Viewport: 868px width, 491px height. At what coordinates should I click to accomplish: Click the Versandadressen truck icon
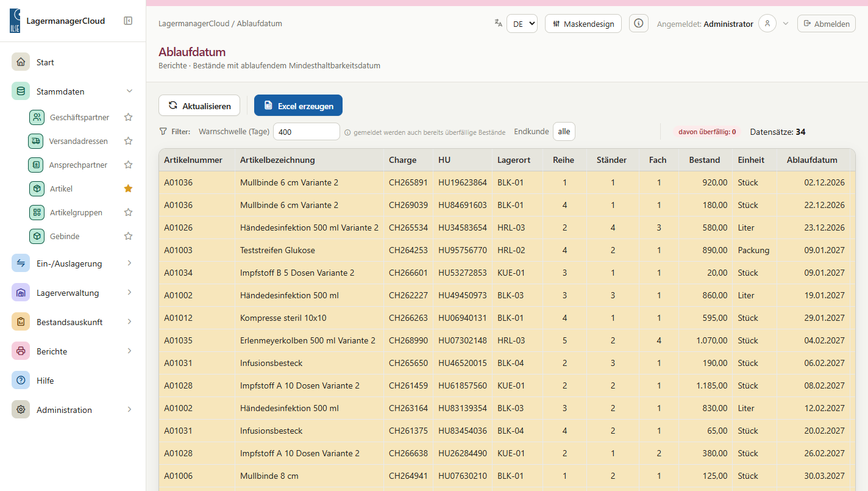point(37,141)
